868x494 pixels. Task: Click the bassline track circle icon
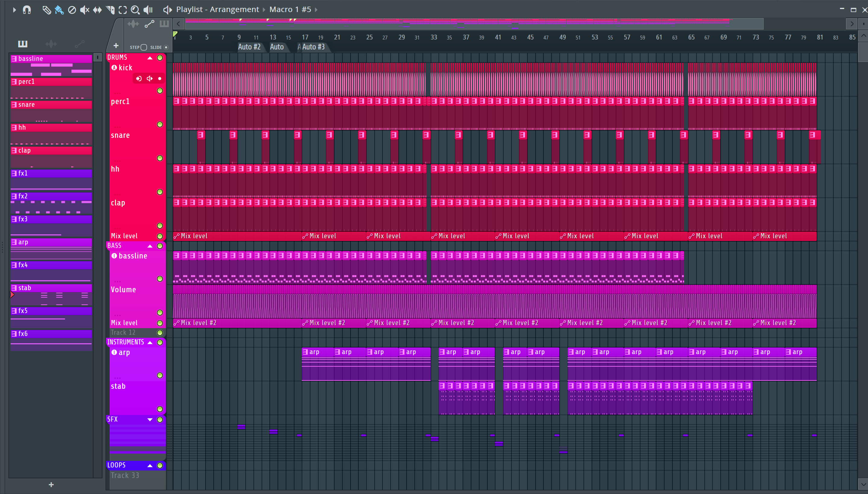(114, 256)
